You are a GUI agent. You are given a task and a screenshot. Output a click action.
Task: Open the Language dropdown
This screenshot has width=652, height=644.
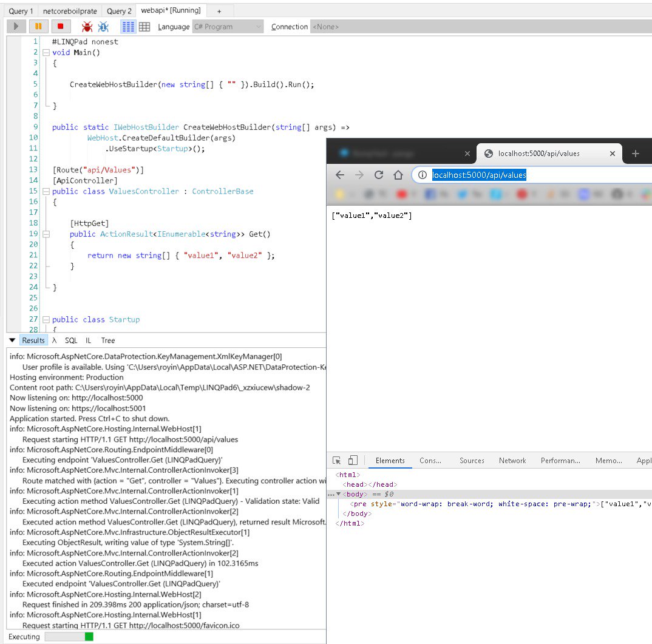(x=228, y=27)
